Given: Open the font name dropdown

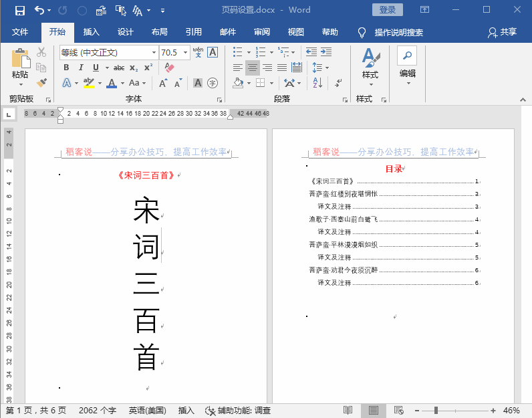Looking at the screenshot, I should pyautogui.click(x=154, y=52).
